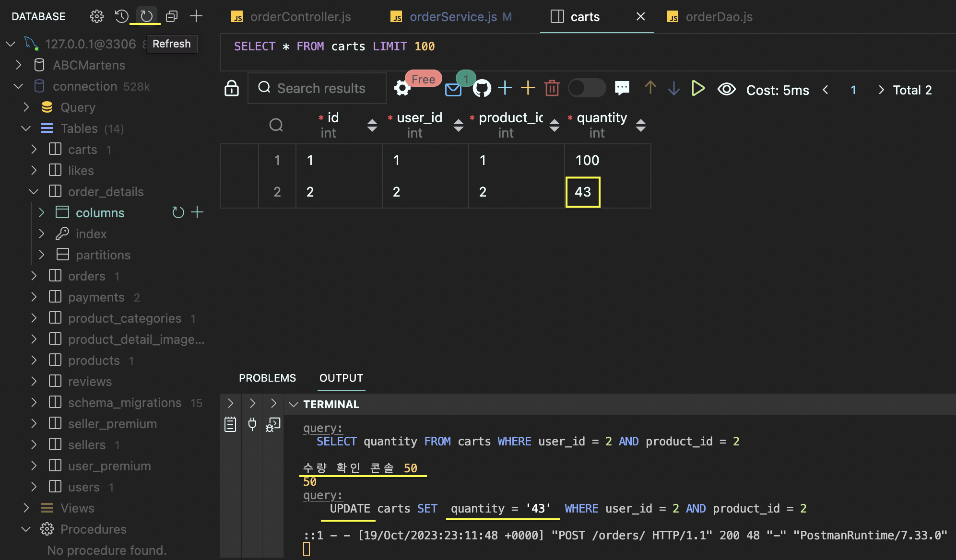Image resolution: width=956 pixels, height=560 pixels.
Task: Open the GitHub icon in results toolbar
Action: click(482, 88)
